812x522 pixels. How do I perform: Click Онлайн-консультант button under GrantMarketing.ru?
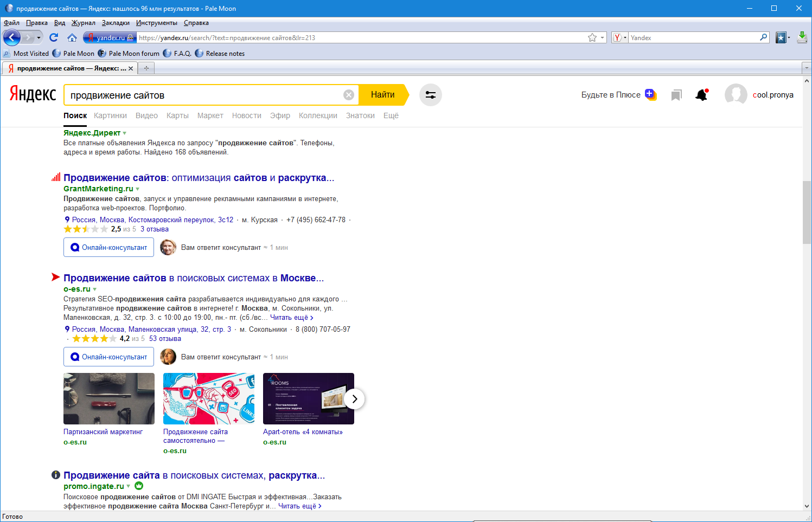coord(108,247)
